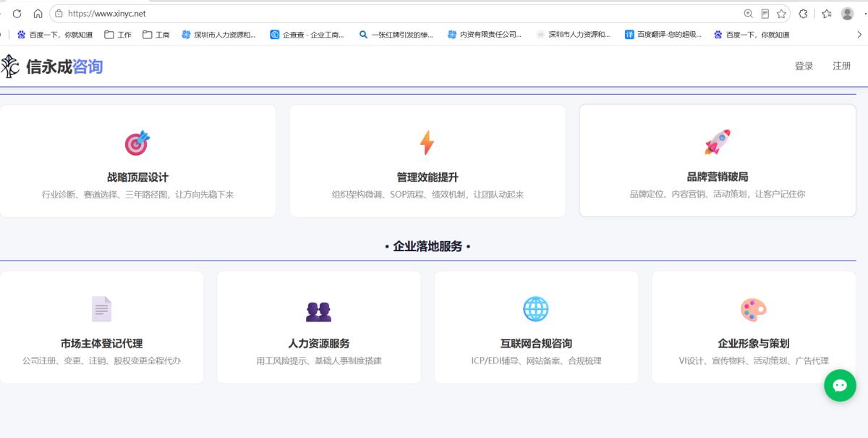Screen dimensions: 868x438
Task: Click the lightning bolt icon of 管理效能提升
Action: click(427, 143)
